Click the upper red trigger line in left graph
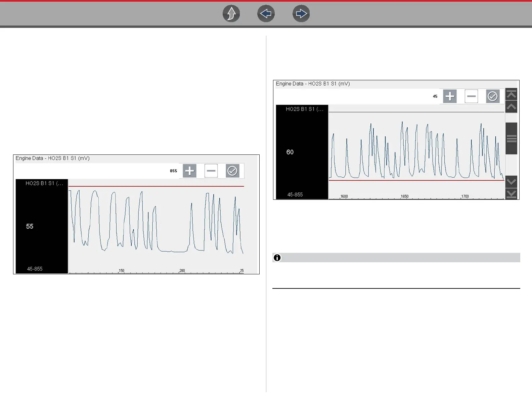This screenshot has height=411, width=532. coord(156,186)
